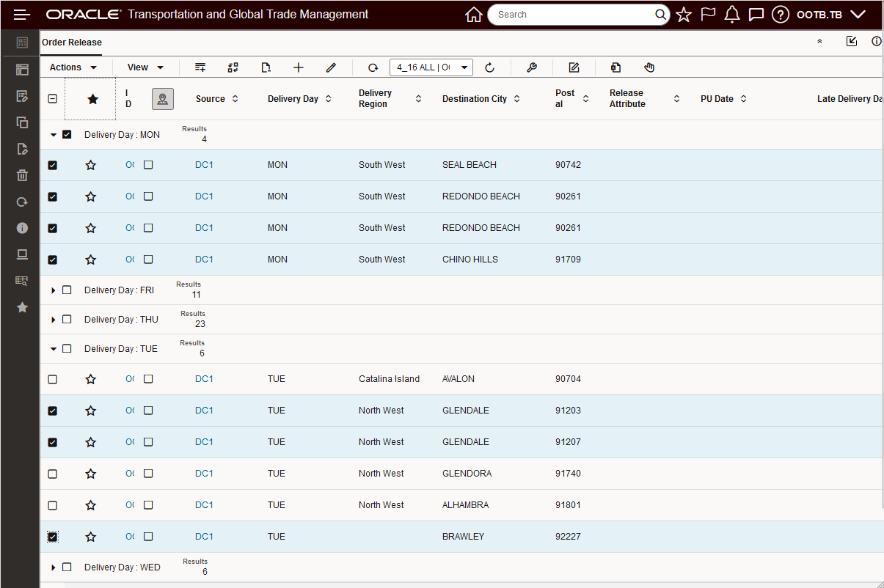
Task: Open the saved query dropdown 4_16 ALL
Action: click(x=431, y=67)
